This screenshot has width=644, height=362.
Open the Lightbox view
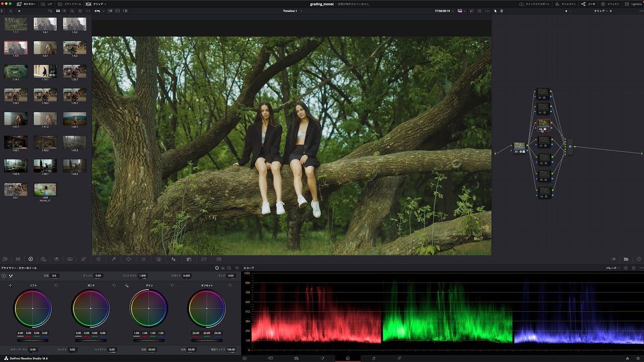click(634, 4)
